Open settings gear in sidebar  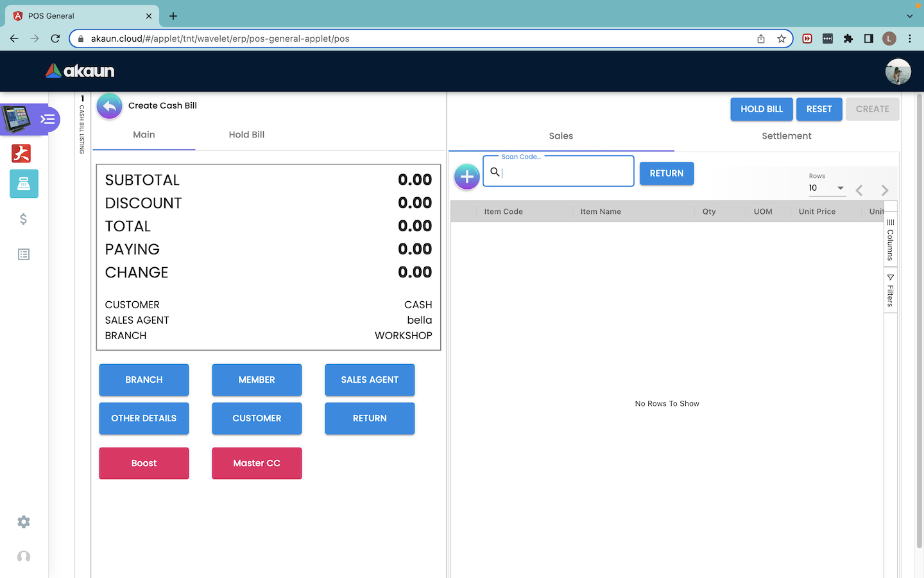[x=24, y=522]
